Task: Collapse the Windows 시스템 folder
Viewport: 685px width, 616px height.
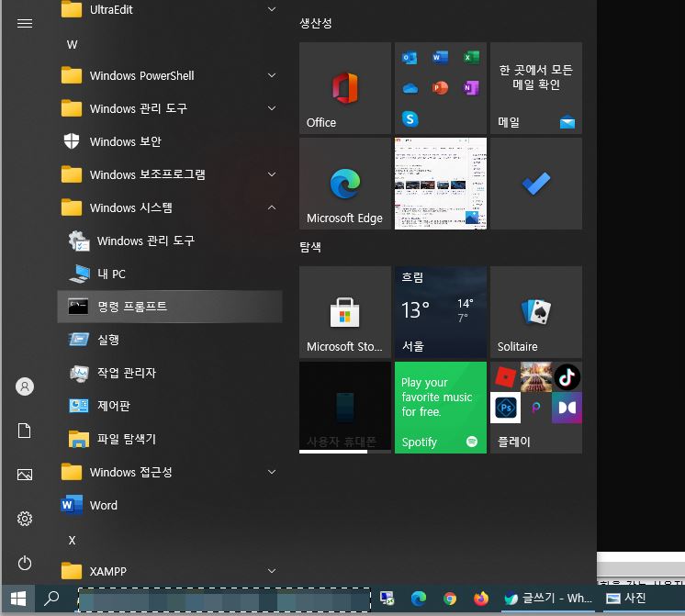Action: coord(170,207)
